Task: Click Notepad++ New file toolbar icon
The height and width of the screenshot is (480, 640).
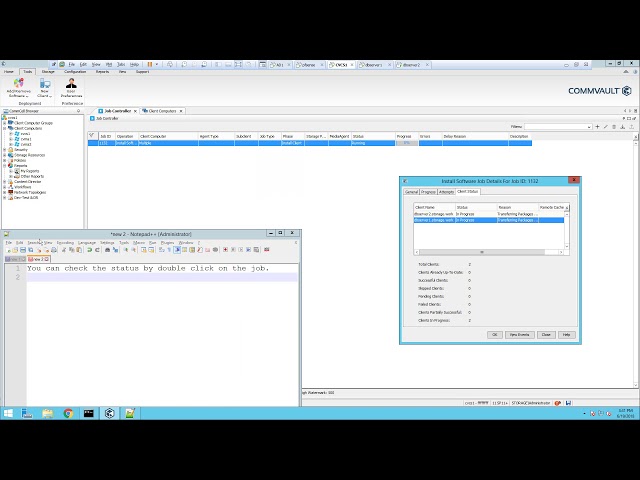Action: [8, 250]
